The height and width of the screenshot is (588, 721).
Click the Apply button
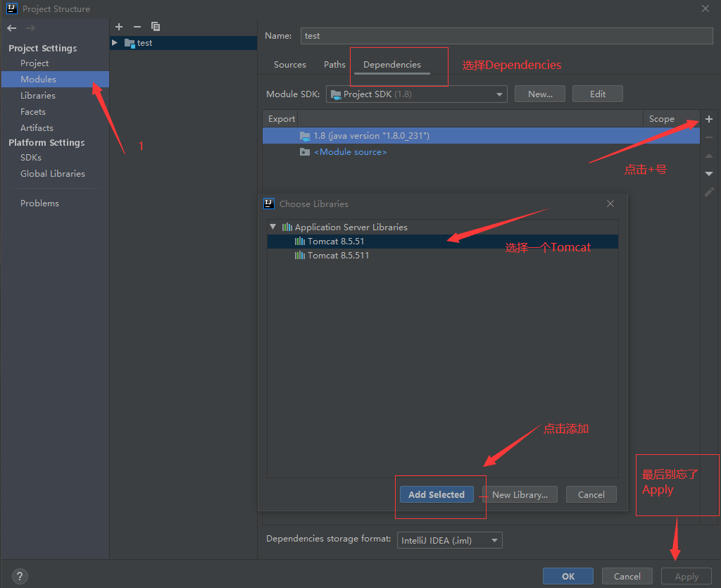686,576
